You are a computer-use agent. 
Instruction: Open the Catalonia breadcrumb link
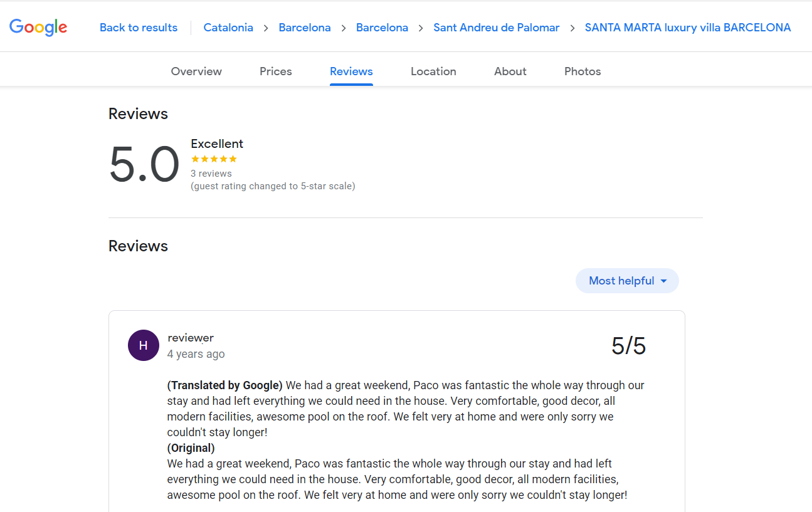228,28
